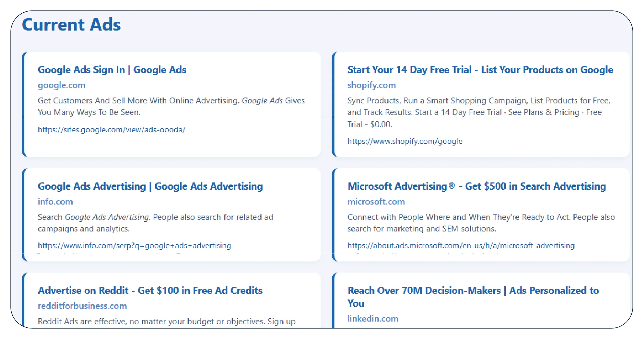Click the shopify.com domain link
The image size is (644, 339).
(371, 85)
